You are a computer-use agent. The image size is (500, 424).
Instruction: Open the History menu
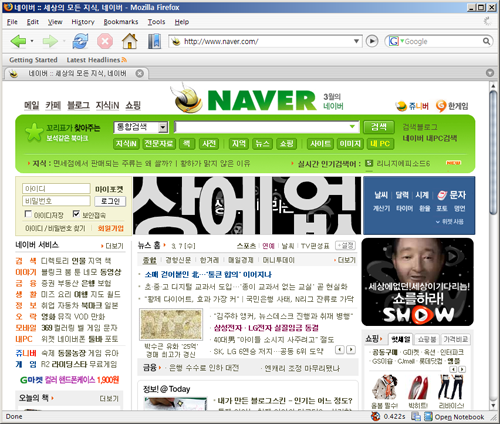[83, 22]
